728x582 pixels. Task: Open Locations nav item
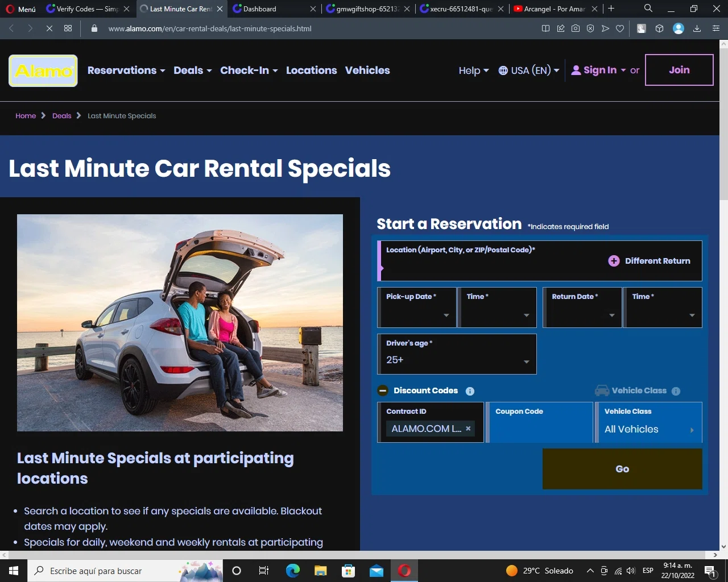click(x=312, y=70)
